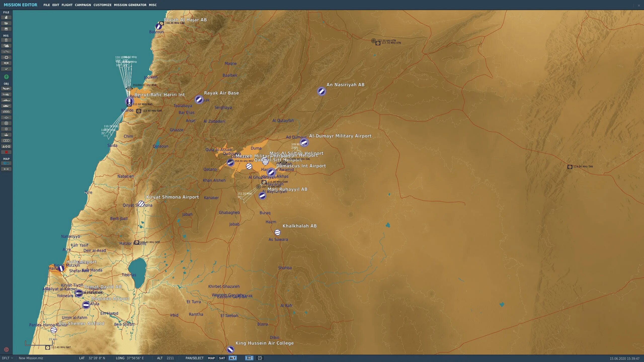644x362 pixels.
Task: Click the Rayak Air Base airfield icon
Action: click(199, 100)
